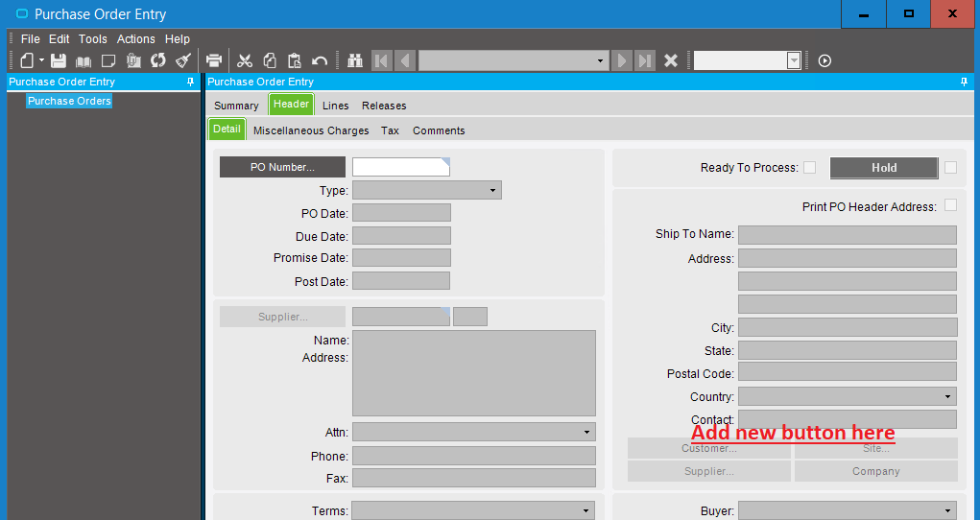Click the Postal Code field
The width and height of the screenshot is (980, 520).
[848, 371]
